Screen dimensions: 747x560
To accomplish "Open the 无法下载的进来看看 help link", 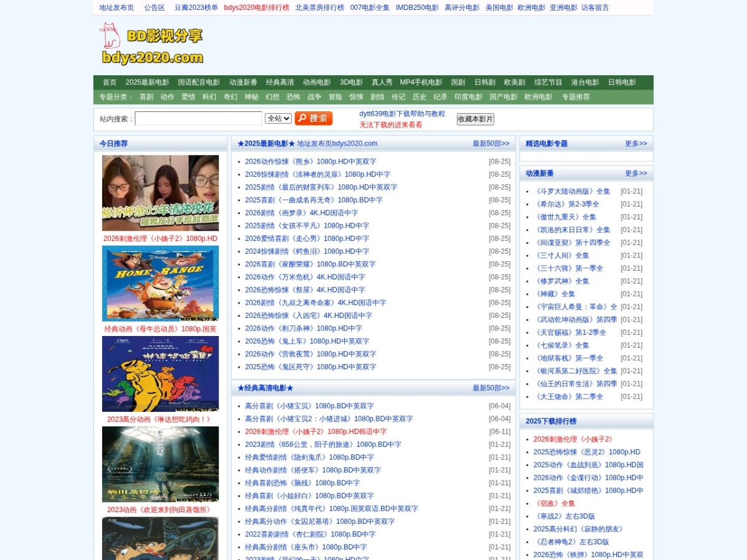I will pyautogui.click(x=391, y=125).
